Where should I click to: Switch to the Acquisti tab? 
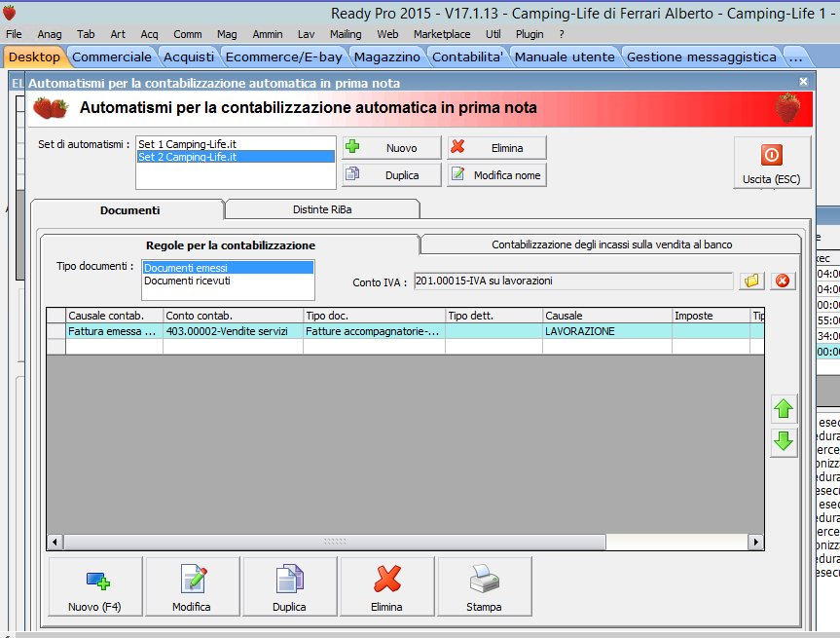point(189,56)
